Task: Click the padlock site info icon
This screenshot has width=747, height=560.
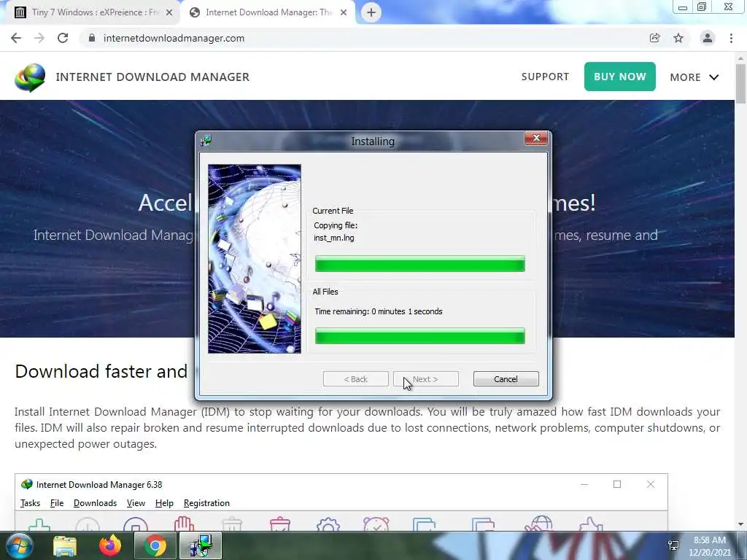Action: pos(92,38)
